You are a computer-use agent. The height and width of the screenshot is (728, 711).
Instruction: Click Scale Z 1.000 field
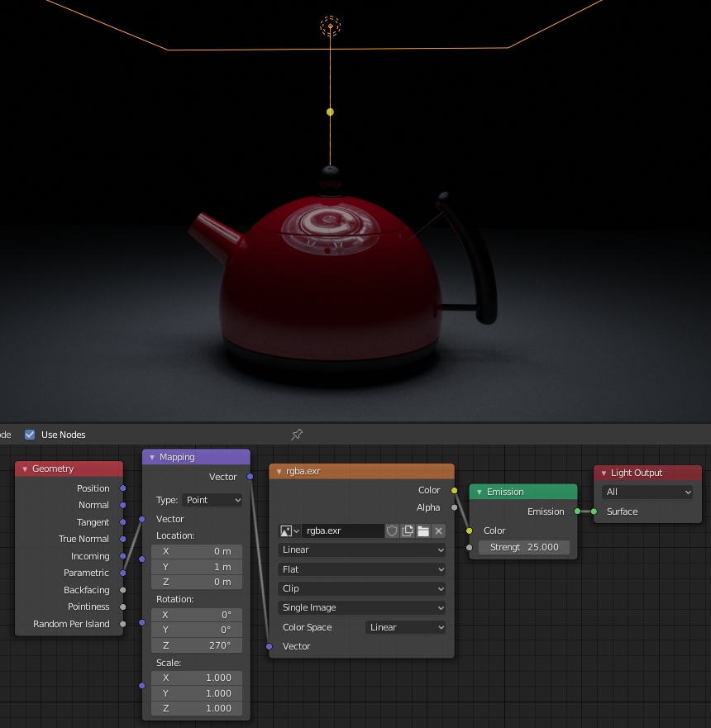pos(197,708)
